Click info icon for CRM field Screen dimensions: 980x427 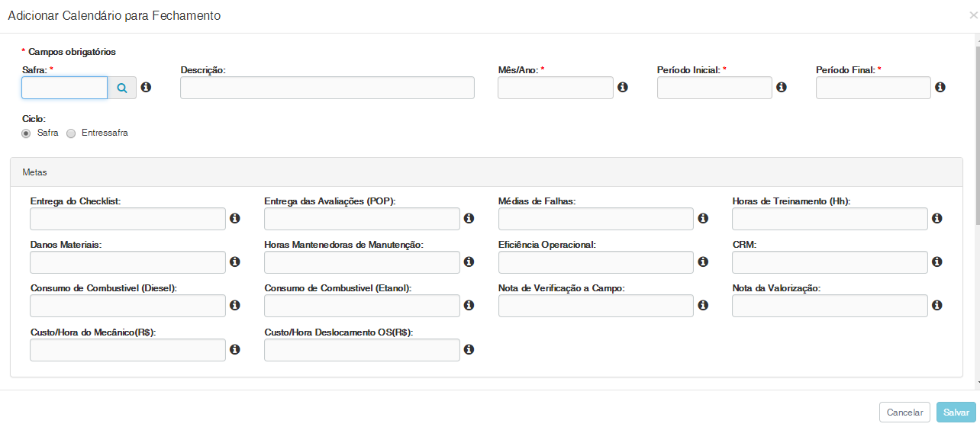(x=937, y=262)
